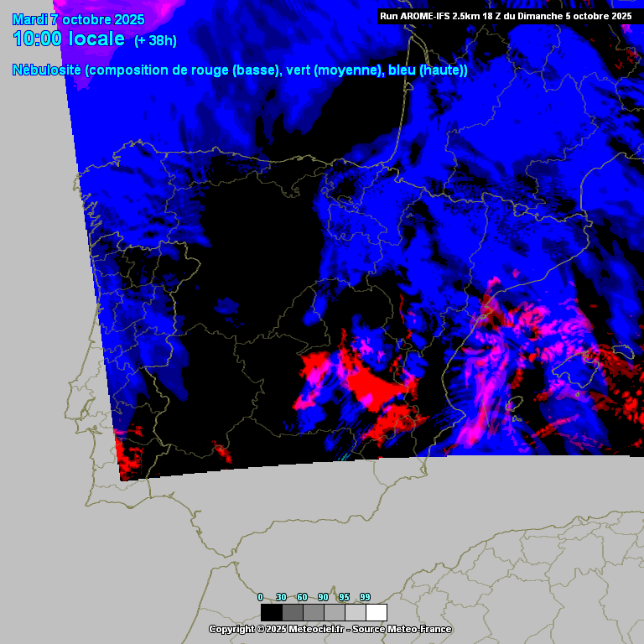This screenshot has width=644, height=644.
Task: Click the medium gray swatch under label 60
Action: 314,612
